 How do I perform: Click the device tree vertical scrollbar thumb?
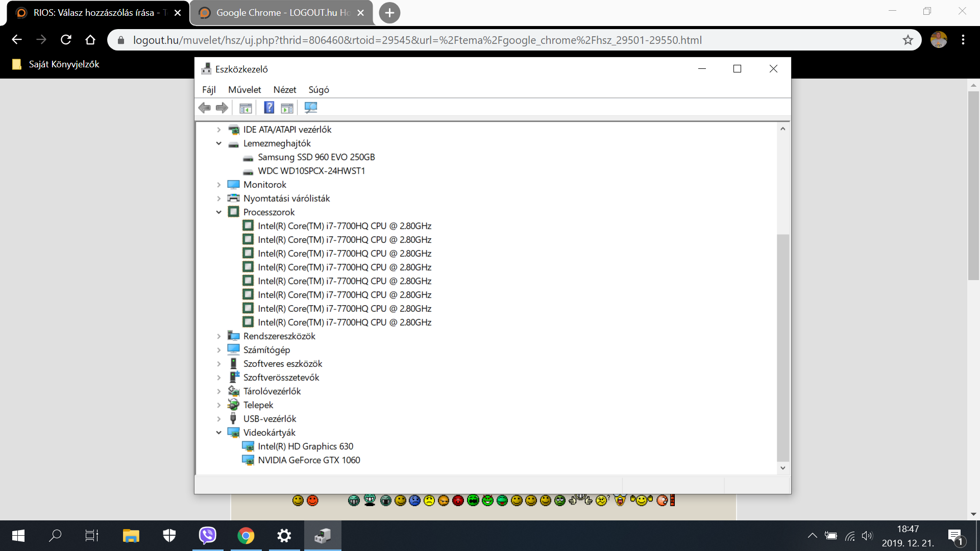783,347
